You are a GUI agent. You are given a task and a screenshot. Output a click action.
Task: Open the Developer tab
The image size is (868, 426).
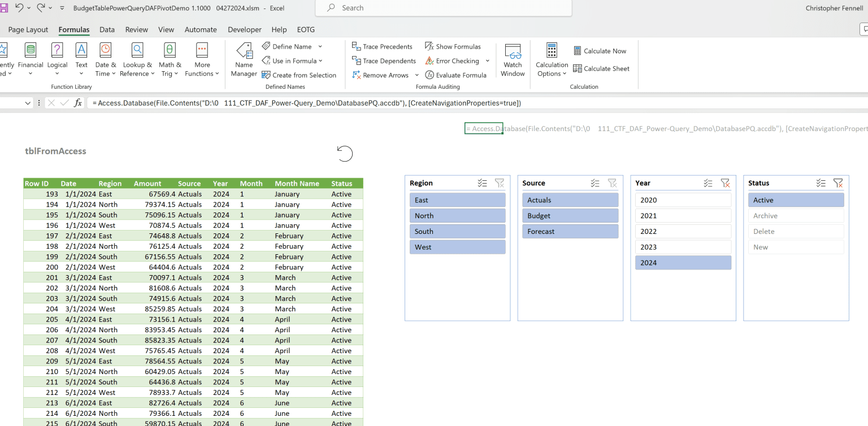(x=244, y=29)
